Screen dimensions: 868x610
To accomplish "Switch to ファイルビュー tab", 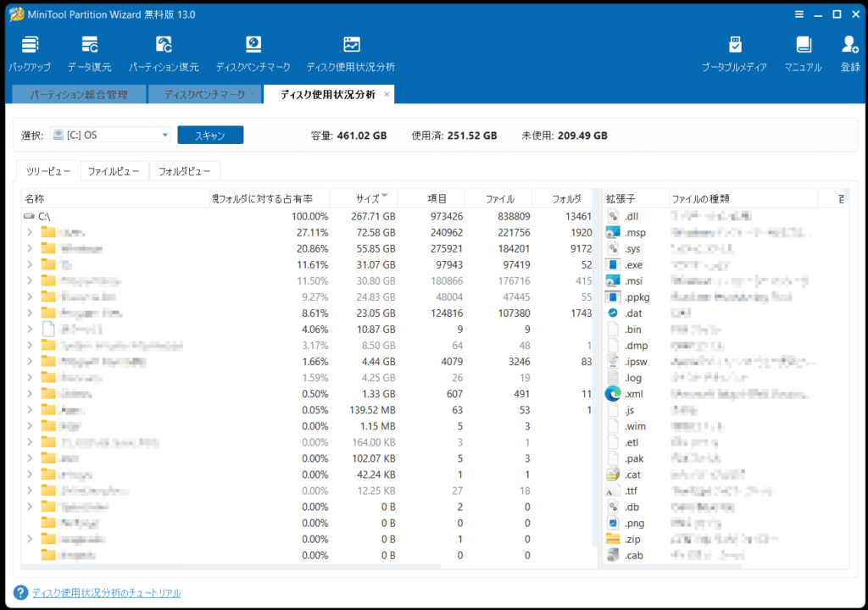I will (114, 171).
